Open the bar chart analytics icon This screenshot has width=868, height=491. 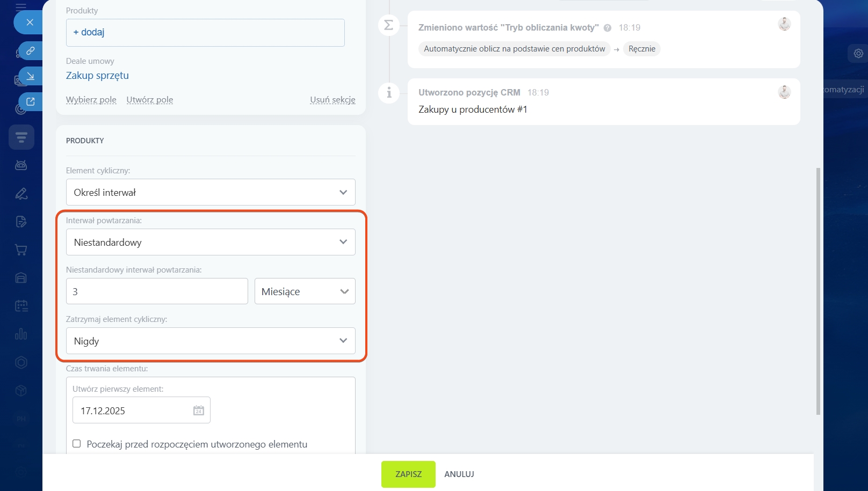(21, 334)
